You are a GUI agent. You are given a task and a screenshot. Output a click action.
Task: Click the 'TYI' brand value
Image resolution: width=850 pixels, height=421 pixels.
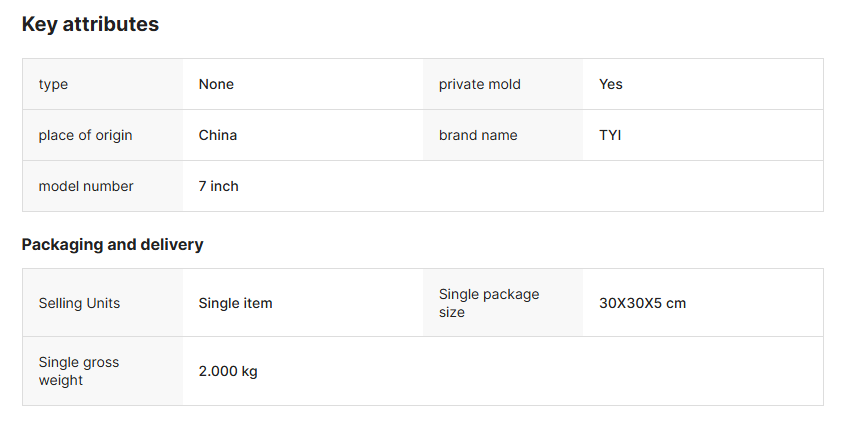609,135
